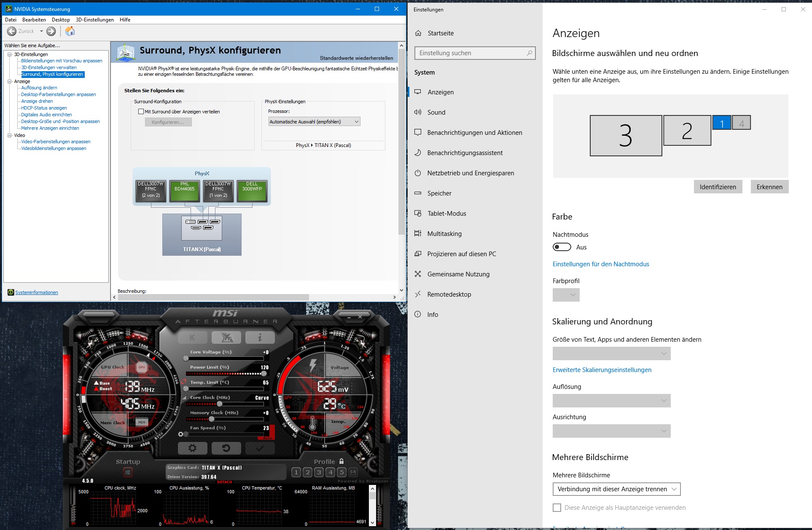This screenshot has width=812, height=530.
Task: Load Afterburner profile slot 2
Action: [x=308, y=472]
